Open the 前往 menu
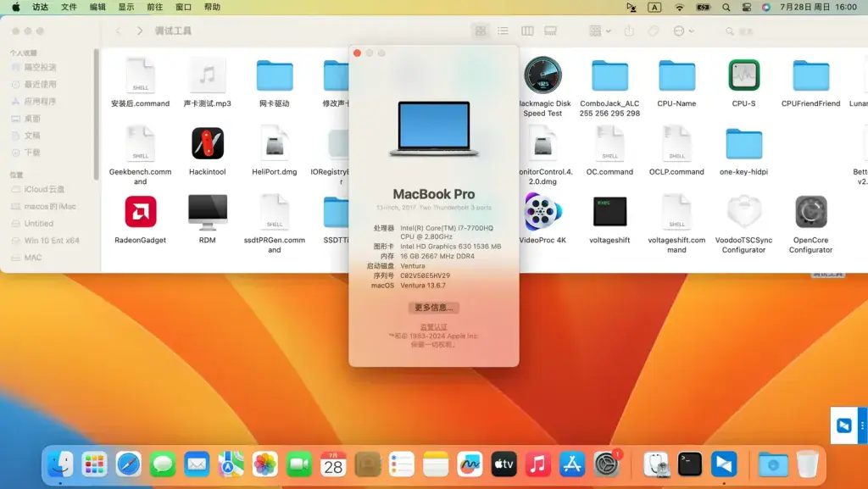 coord(155,7)
